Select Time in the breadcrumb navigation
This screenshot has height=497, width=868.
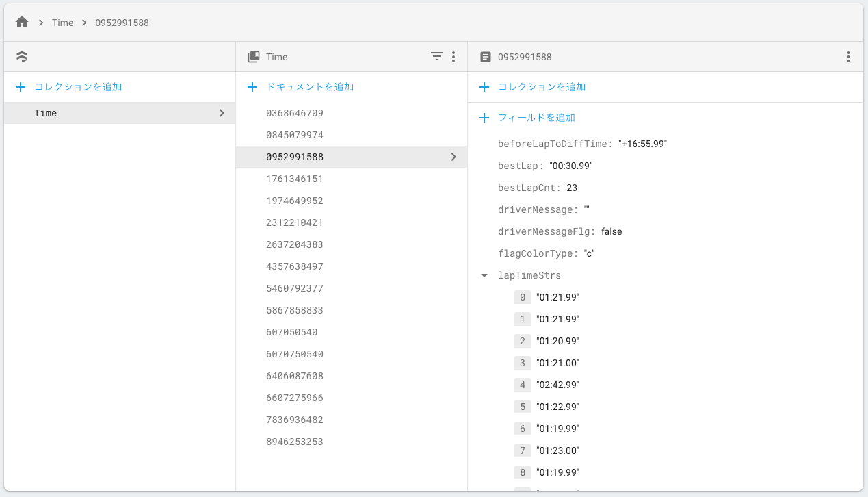62,22
